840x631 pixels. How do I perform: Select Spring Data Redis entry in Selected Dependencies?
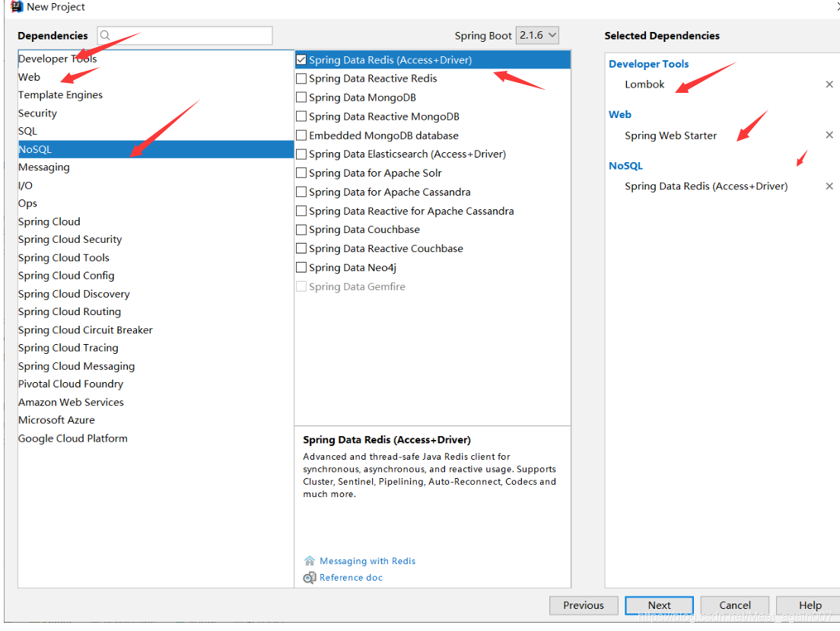706,186
